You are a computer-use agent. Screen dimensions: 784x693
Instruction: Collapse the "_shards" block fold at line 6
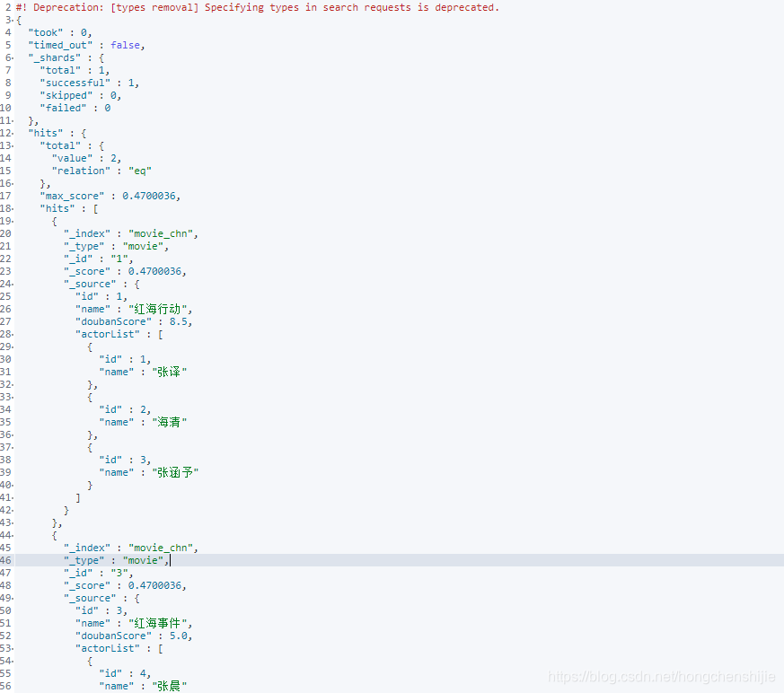pyautogui.click(x=13, y=58)
